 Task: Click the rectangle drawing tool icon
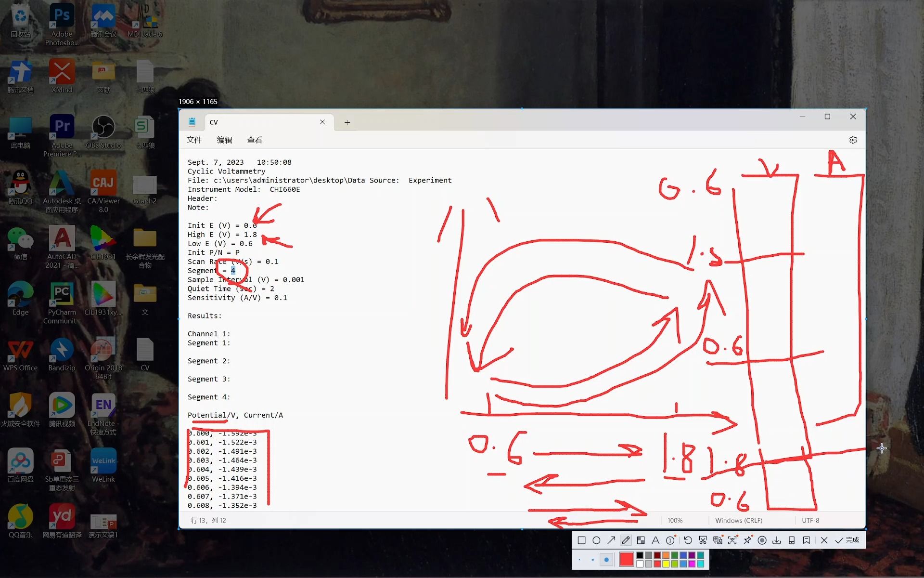(x=581, y=540)
